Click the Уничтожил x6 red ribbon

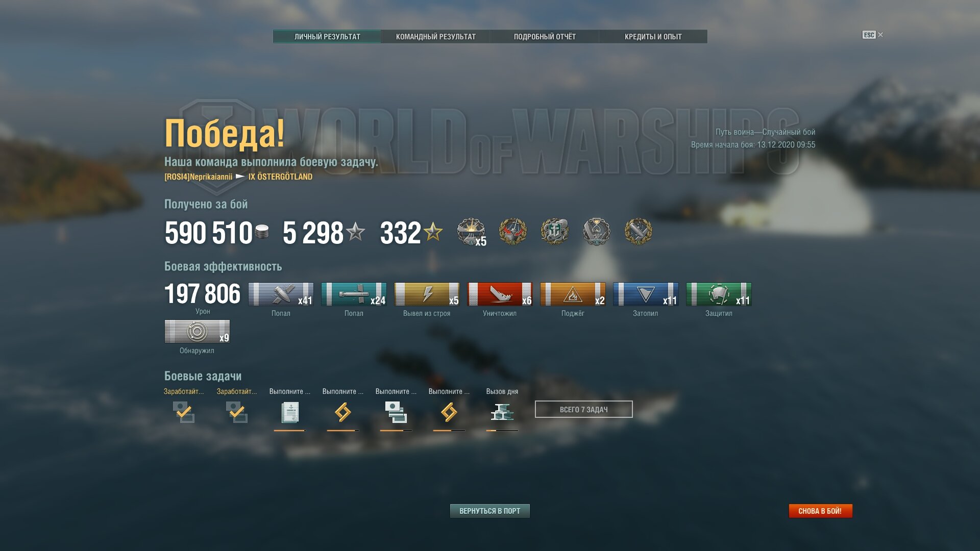click(x=500, y=294)
